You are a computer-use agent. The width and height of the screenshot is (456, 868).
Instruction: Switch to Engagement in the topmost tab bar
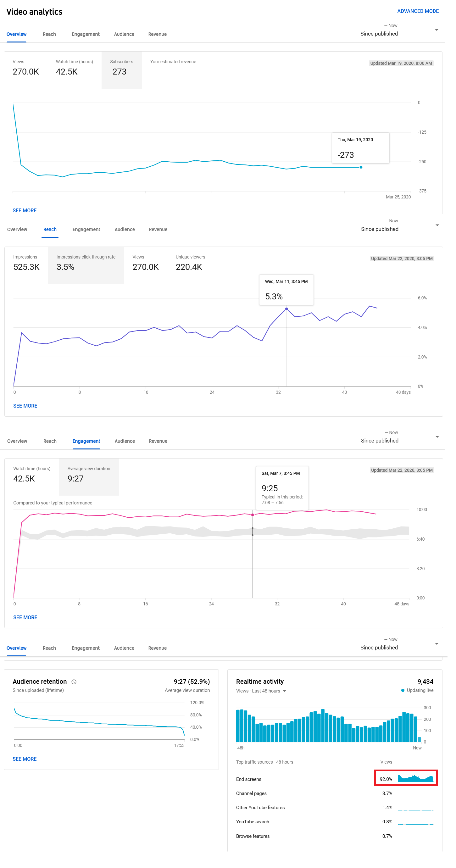click(x=86, y=34)
